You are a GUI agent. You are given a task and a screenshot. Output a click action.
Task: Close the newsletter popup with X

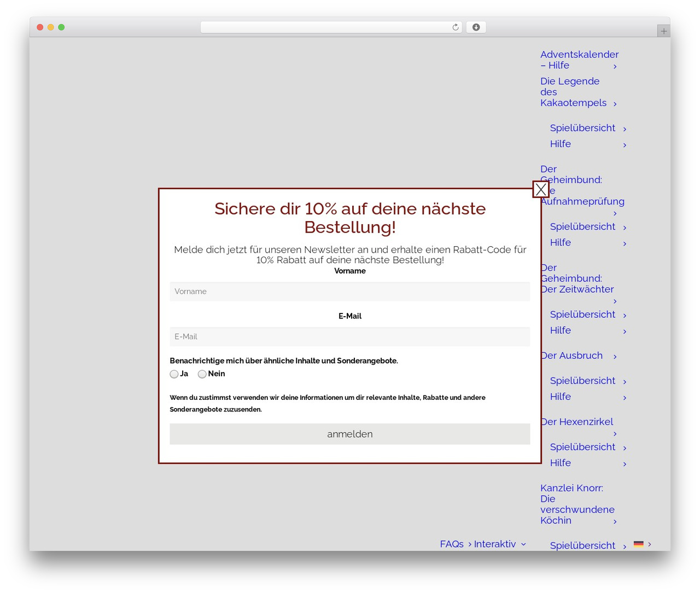point(541,189)
